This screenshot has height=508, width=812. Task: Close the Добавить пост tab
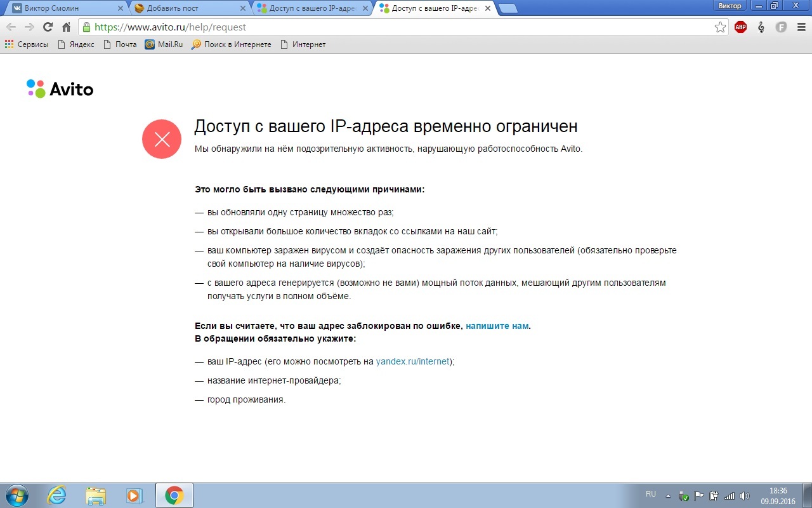point(243,8)
